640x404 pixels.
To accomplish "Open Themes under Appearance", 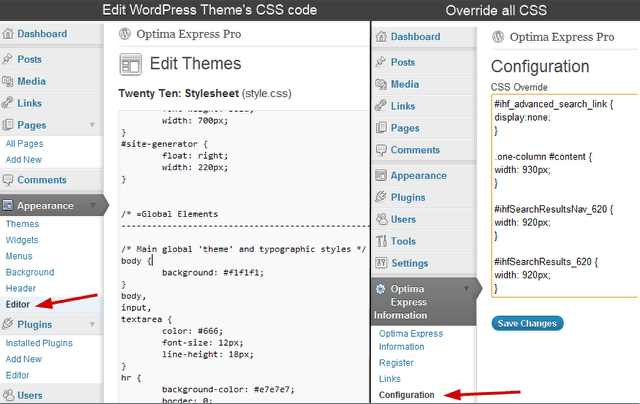I will [x=22, y=224].
